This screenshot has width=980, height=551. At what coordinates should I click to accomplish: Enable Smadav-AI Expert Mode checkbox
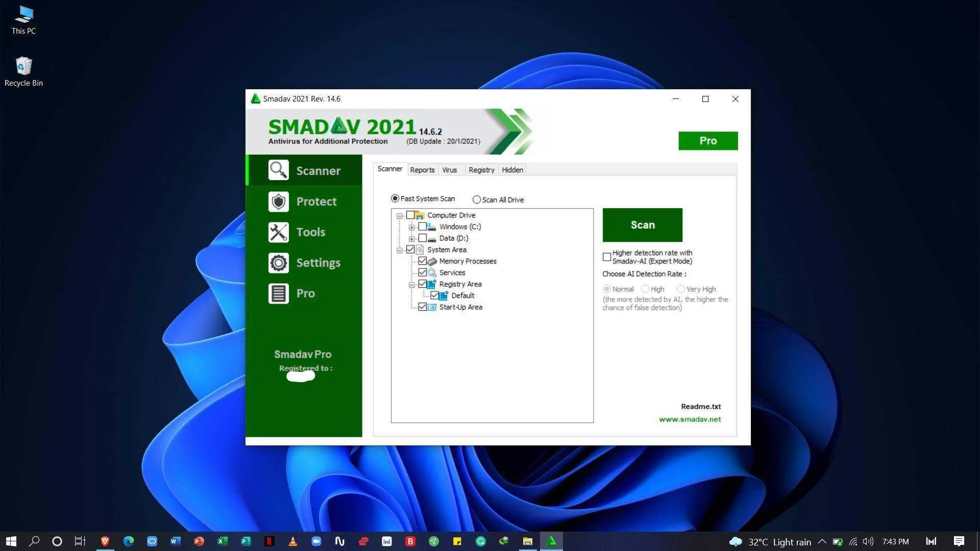click(607, 257)
